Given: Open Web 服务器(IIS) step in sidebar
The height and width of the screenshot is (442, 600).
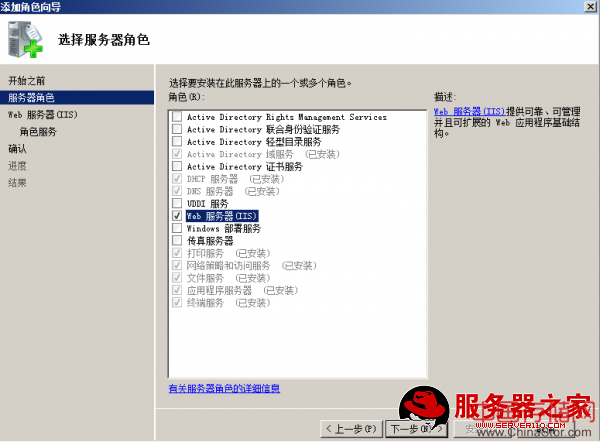Looking at the screenshot, I should point(43,114).
